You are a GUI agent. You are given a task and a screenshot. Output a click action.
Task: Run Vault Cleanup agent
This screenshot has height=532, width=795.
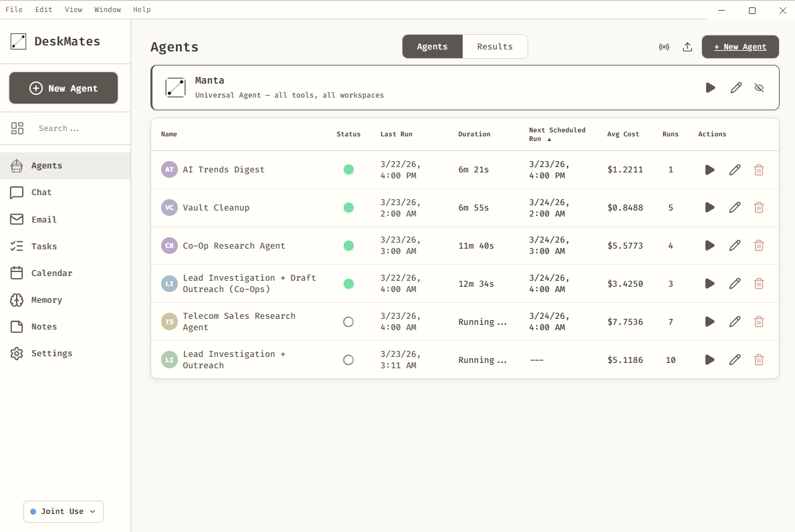click(710, 207)
